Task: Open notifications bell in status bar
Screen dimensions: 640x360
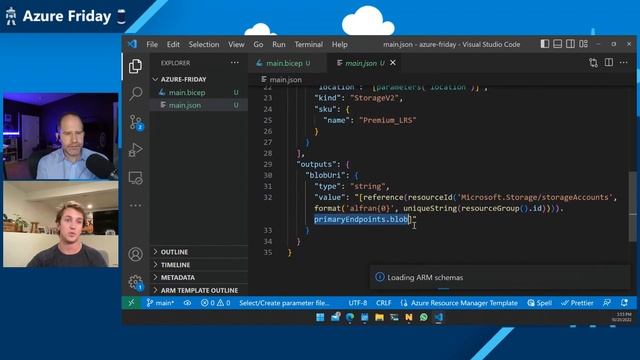Action: 624,303
